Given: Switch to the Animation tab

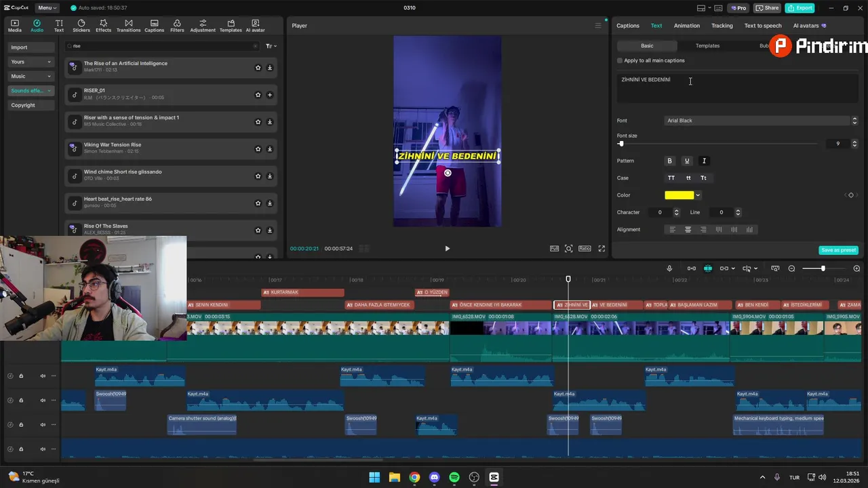Looking at the screenshot, I should [x=687, y=26].
